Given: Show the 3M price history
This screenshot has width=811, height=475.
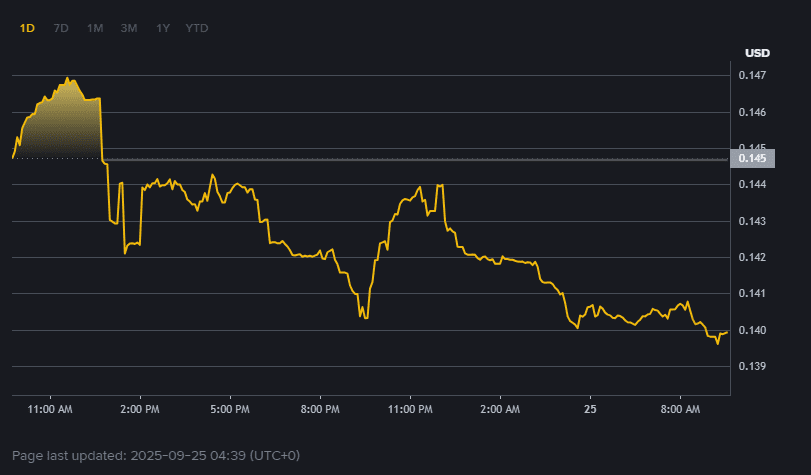Looking at the screenshot, I should pyautogui.click(x=129, y=28).
